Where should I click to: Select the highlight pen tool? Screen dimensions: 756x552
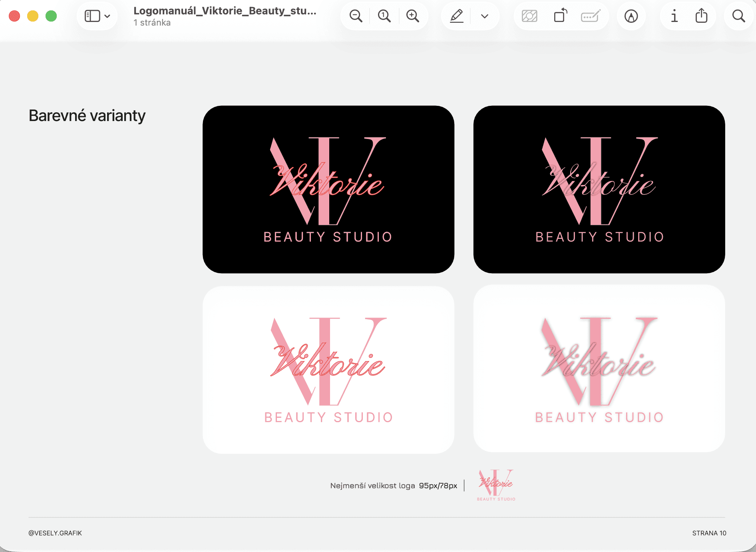(457, 16)
